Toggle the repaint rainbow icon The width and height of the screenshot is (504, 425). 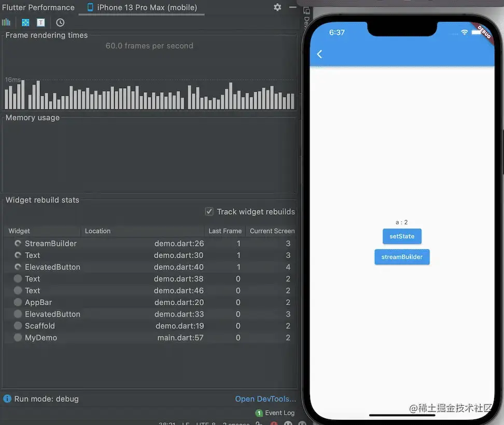pos(25,22)
